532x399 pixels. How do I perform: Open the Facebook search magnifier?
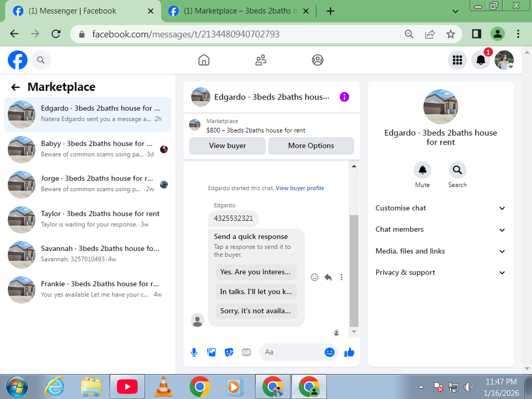[41, 60]
